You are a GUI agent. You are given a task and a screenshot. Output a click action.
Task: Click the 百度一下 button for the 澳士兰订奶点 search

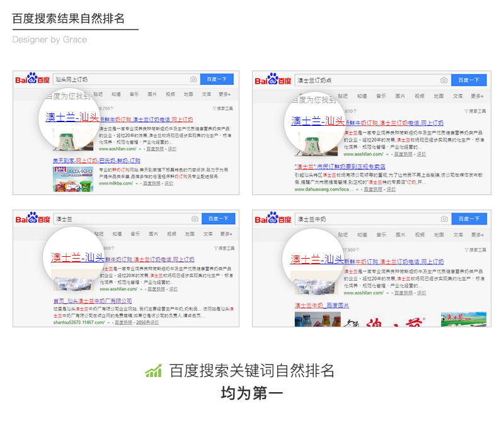tap(469, 80)
